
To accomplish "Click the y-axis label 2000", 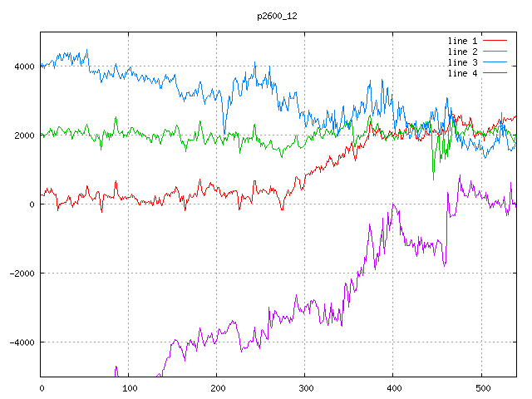I will (24, 135).
